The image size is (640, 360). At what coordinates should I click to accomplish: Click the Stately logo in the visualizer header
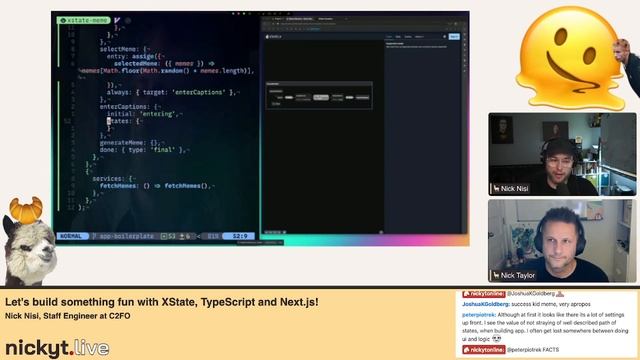(x=274, y=37)
